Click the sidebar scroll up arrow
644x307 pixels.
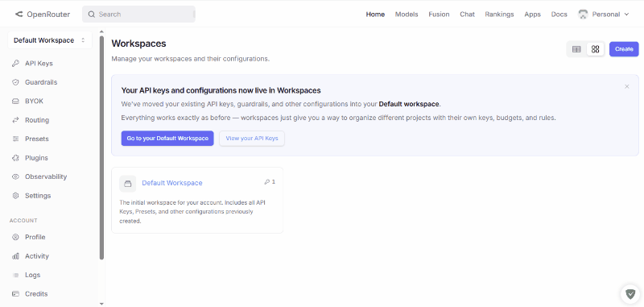click(x=102, y=31)
